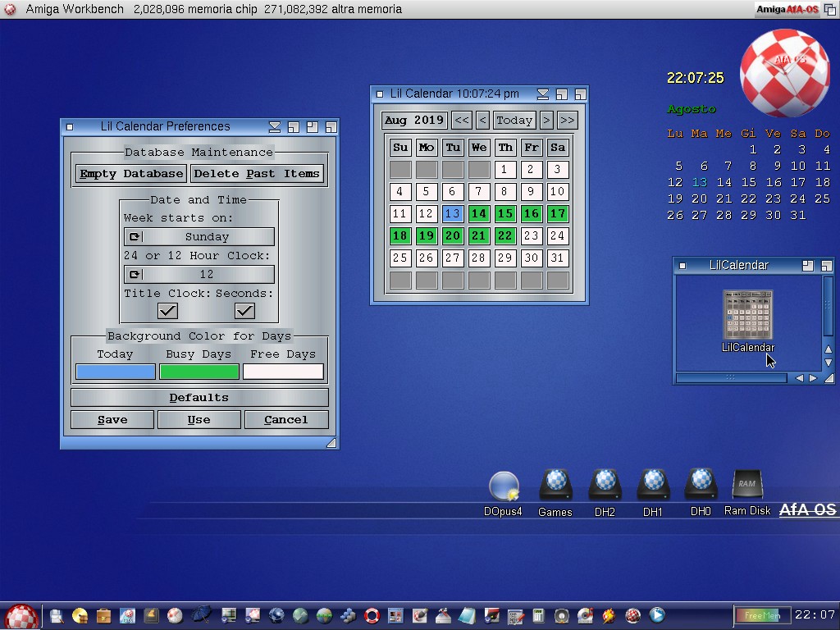Click Save in Lil Calendar Preferences

112,420
